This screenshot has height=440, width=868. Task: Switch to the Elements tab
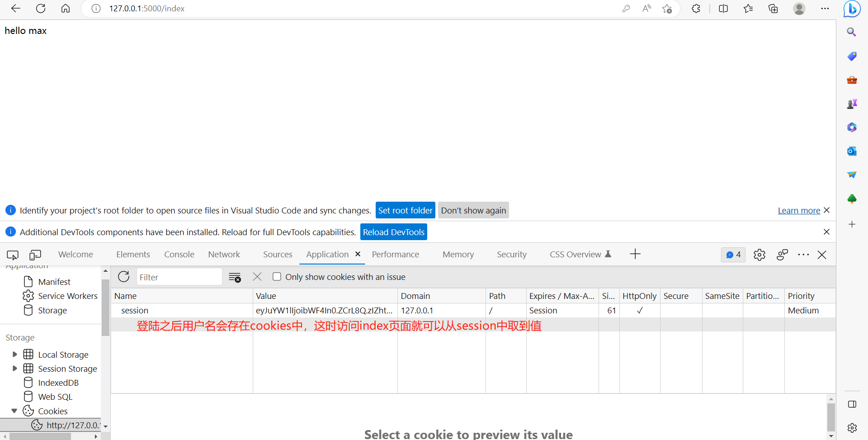tap(133, 255)
